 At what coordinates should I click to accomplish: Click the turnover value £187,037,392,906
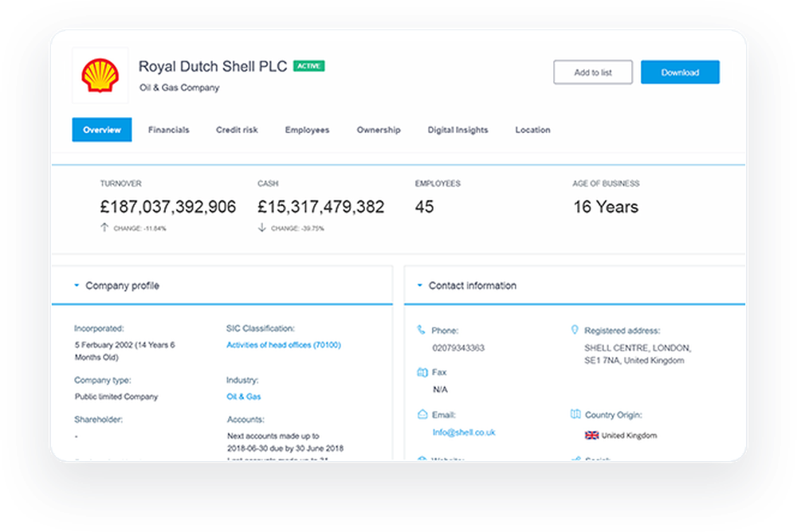click(x=168, y=207)
